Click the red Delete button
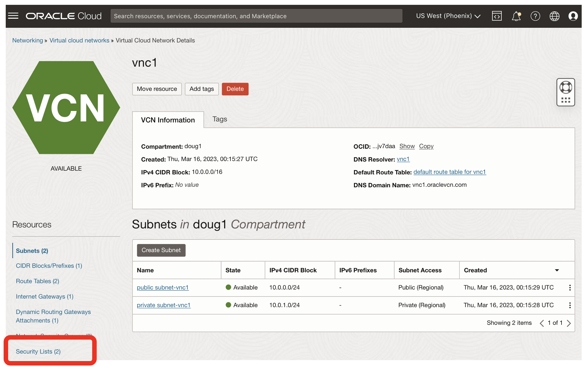Image resolution: width=588 pixels, height=374 pixels. pyautogui.click(x=235, y=89)
